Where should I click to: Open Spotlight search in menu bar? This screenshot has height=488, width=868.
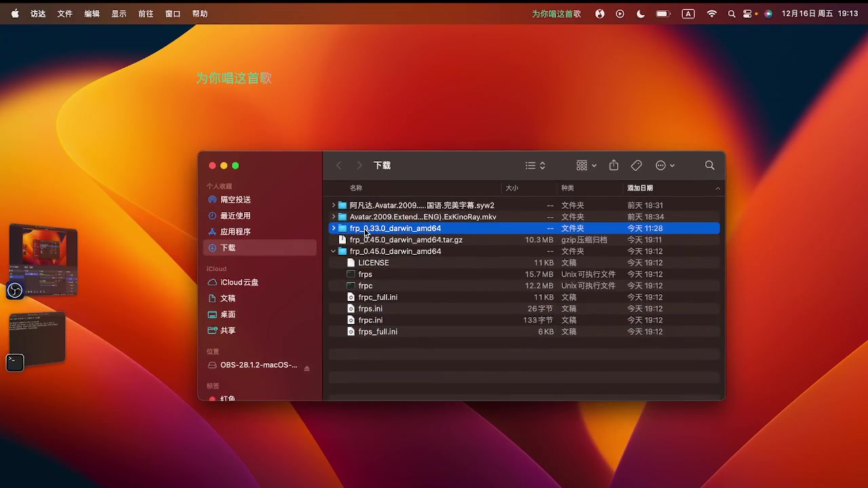coord(732,14)
